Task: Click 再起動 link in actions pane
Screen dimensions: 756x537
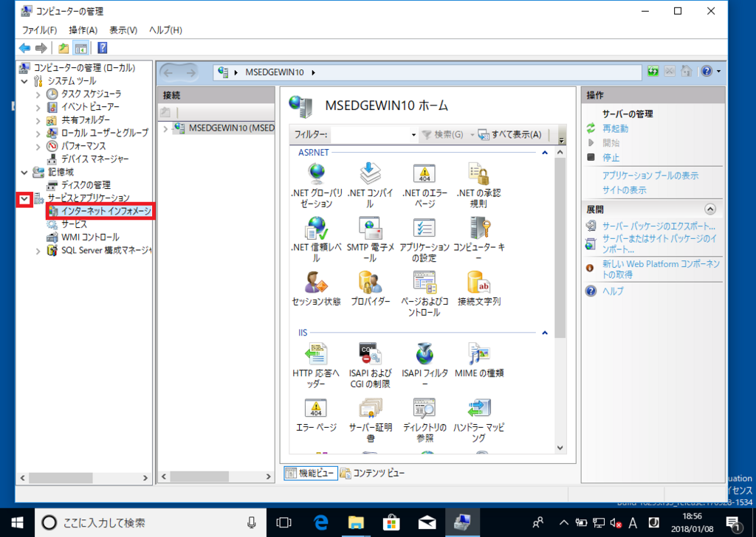Action: [615, 128]
